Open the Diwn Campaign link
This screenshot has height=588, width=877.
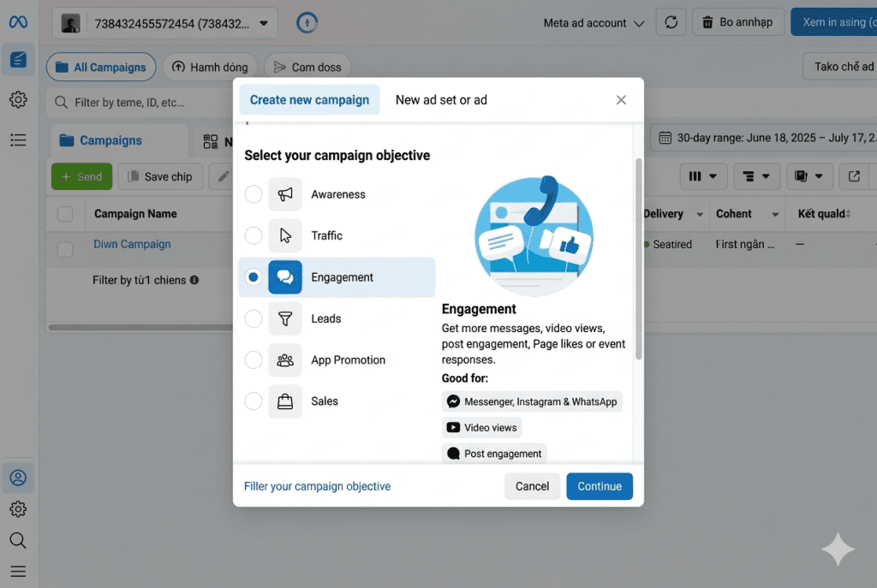[132, 244]
